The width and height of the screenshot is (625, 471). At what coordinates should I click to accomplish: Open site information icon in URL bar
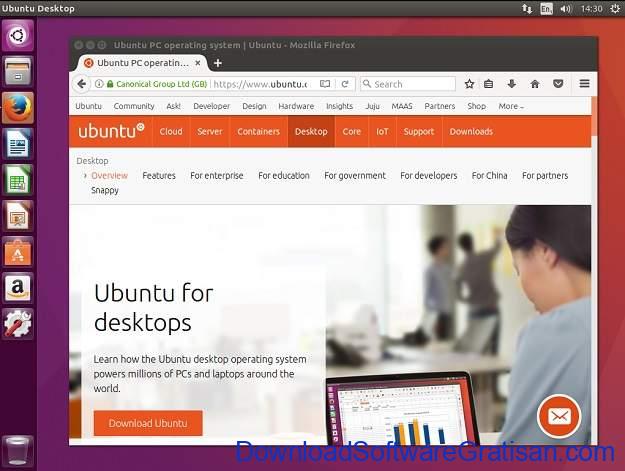click(99, 84)
